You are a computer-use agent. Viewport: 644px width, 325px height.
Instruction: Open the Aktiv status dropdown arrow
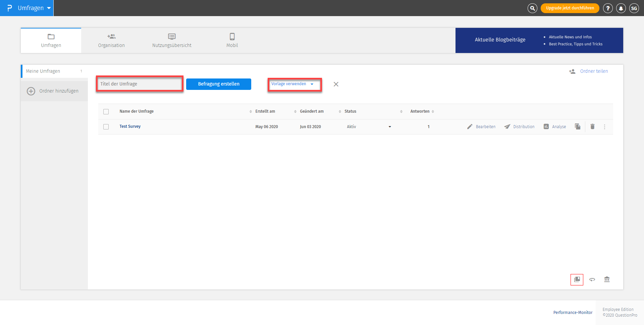390,127
